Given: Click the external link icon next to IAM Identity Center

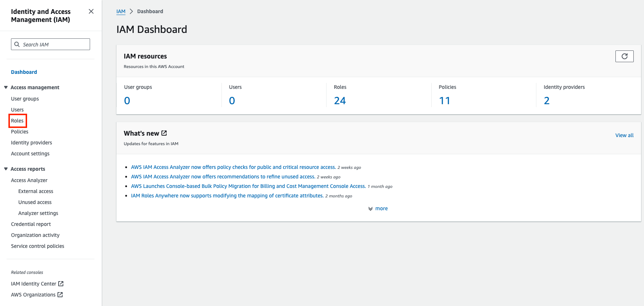Looking at the screenshot, I should [x=61, y=284].
